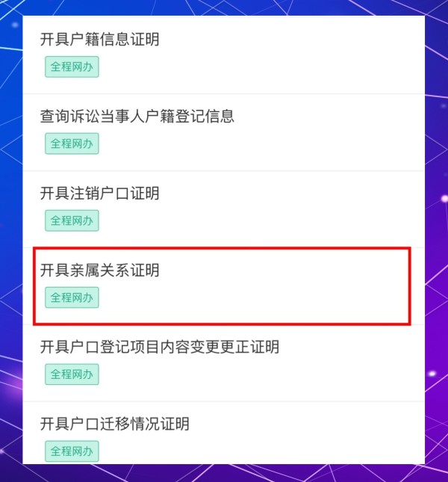Click 全程网办 badge under 开具户籍信息证明
This screenshot has height=482, width=448.
click(72, 67)
